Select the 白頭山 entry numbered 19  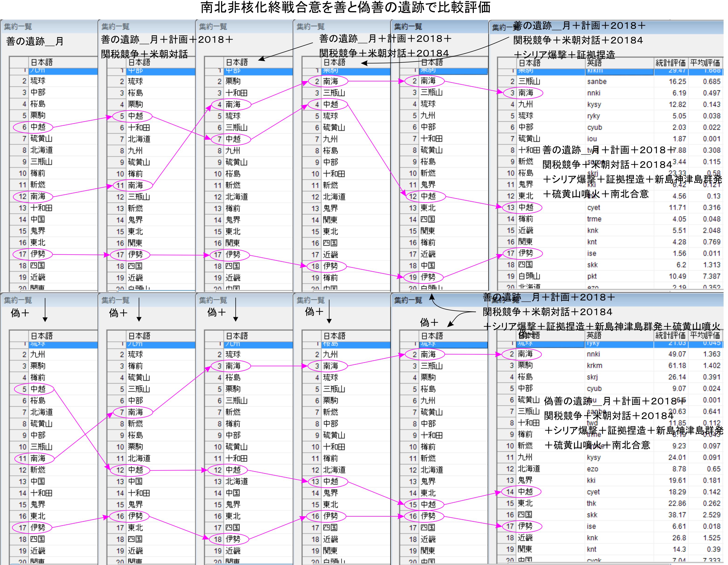[x=529, y=276]
